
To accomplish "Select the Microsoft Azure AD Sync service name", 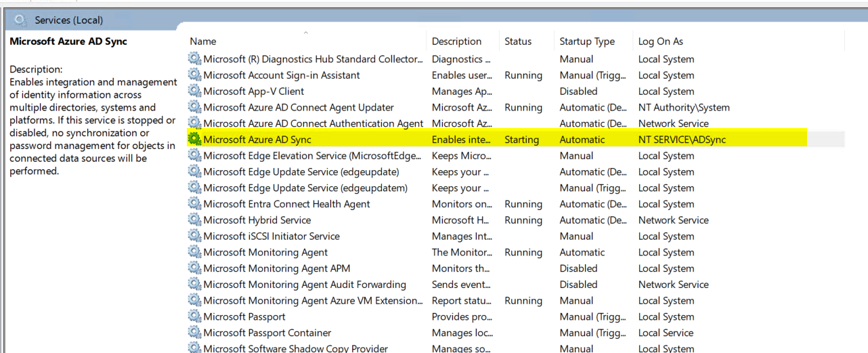I will [257, 140].
